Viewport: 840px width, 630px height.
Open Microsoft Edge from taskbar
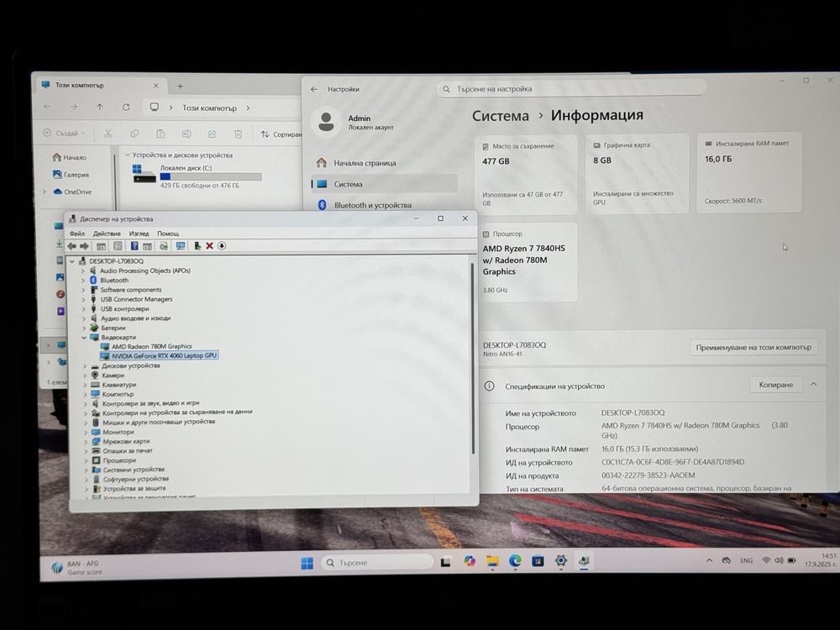(516, 561)
